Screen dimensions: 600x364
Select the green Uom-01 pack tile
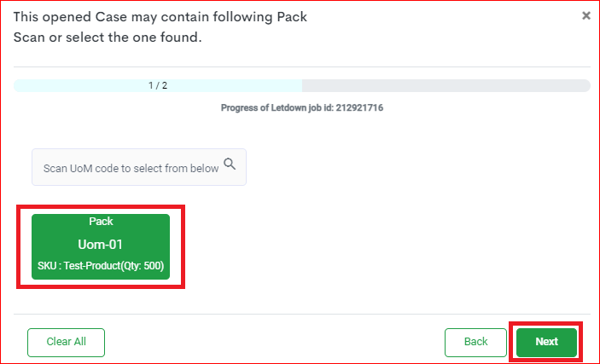[101, 246]
